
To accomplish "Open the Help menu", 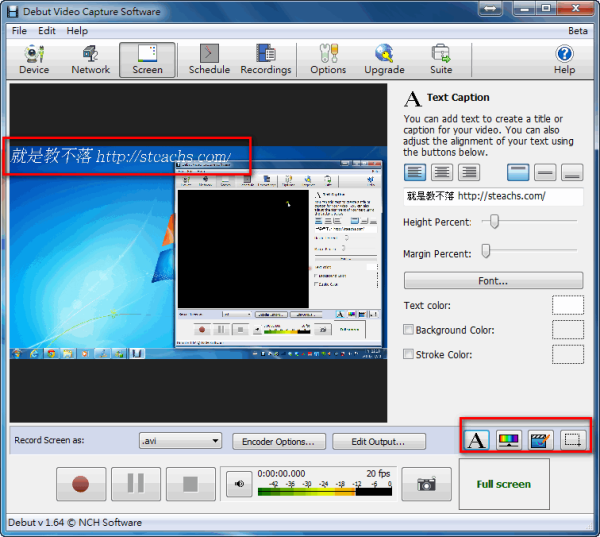I will tap(77, 31).
